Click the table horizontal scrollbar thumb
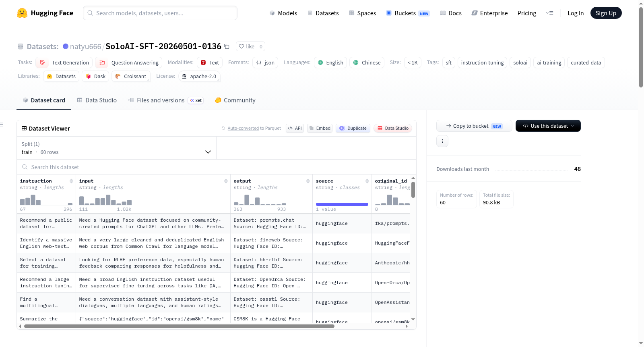This screenshot has height=347, width=644. [x=179, y=326]
